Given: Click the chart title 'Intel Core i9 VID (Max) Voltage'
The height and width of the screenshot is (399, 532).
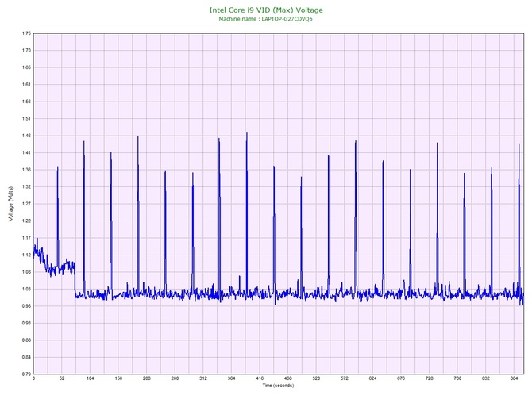Looking at the screenshot, I should (x=266, y=10).
